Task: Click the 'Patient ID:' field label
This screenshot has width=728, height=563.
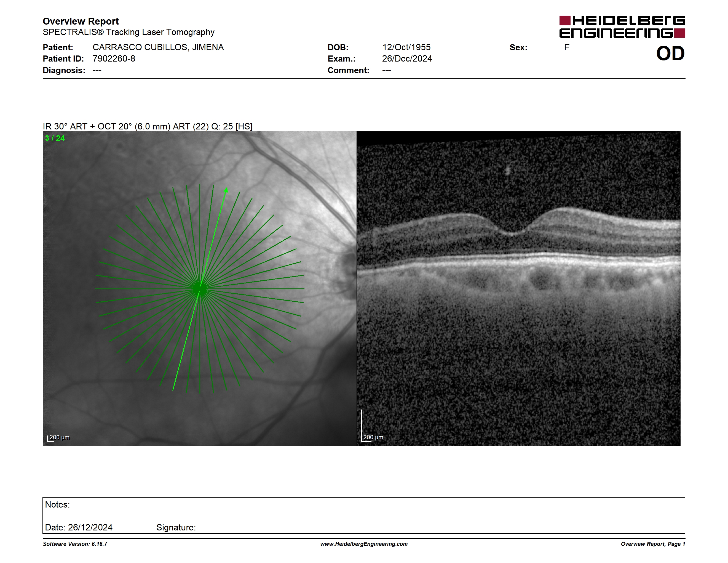Action: pyautogui.click(x=63, y=59)
